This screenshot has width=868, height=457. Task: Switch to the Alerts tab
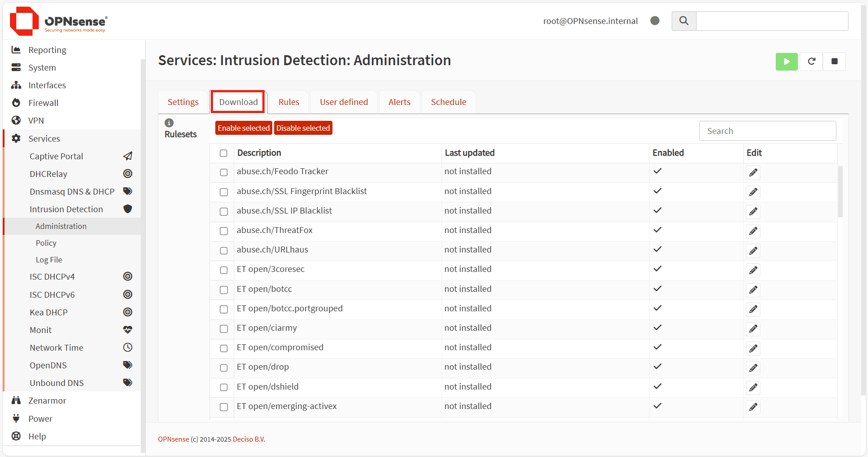(399, 102)
